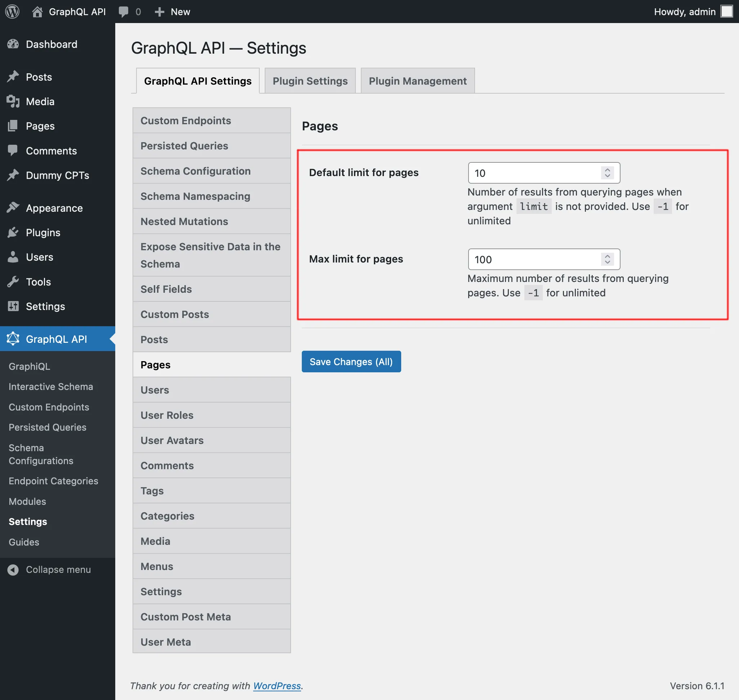Viewport: 739px width, 700px height.
Task: Select the Nested Mutations section
Action: coord(212,221)
